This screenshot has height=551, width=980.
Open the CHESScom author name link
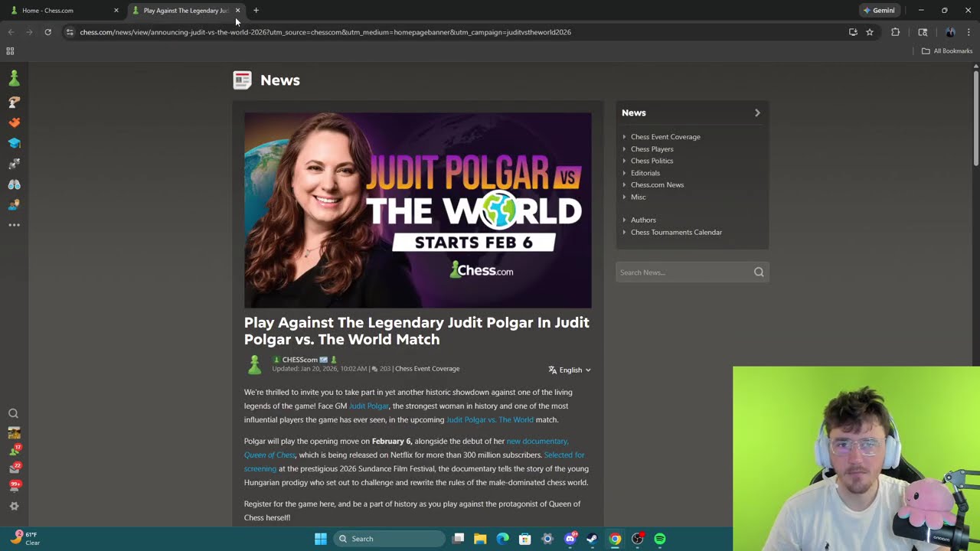click(299, 360)
